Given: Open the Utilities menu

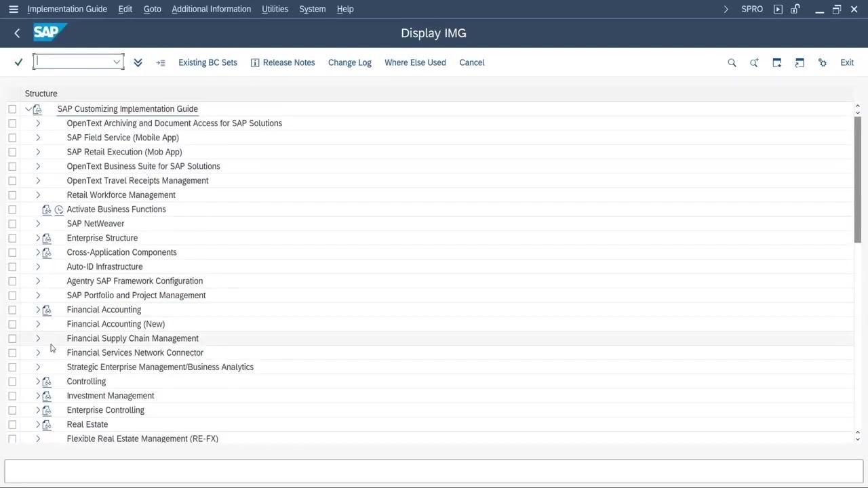Looking at the screenshot, I should [x=275, y=9].
